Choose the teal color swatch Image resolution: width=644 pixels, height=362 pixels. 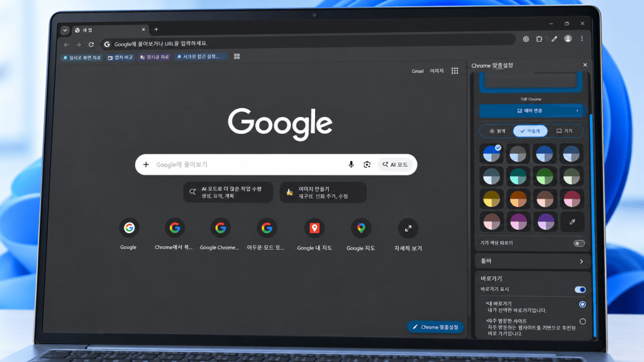pos(518,177)
